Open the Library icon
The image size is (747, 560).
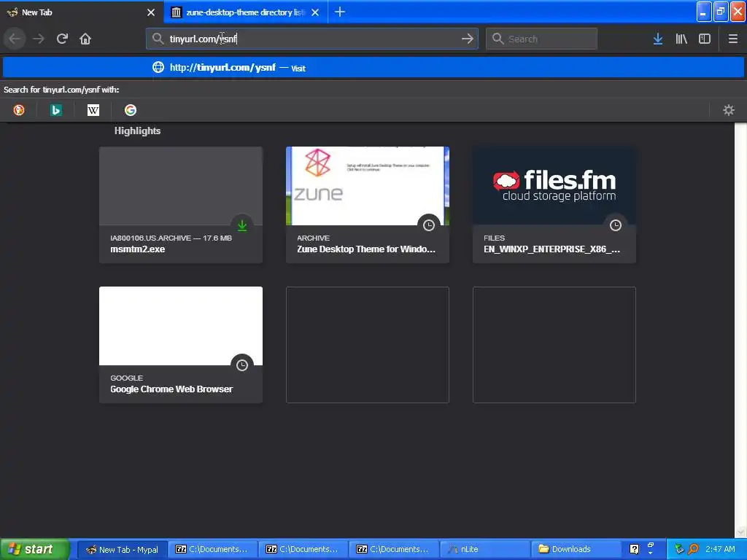pos(681,39)
